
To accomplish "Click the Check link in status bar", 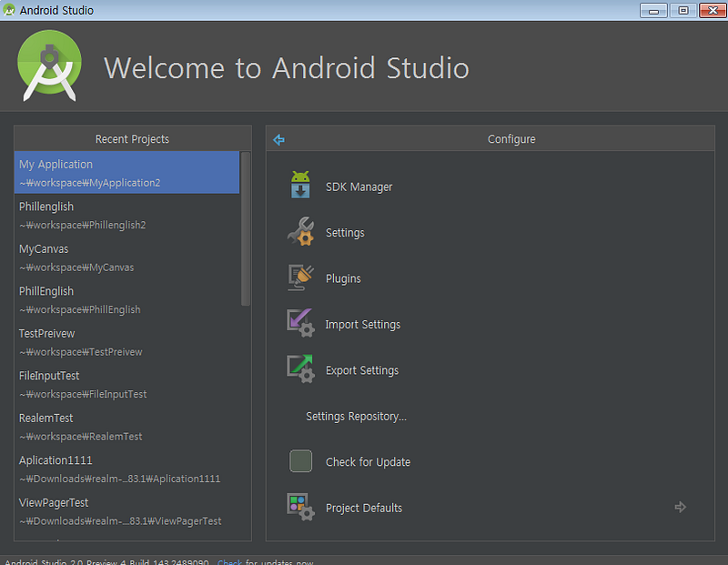I will 229,561.
